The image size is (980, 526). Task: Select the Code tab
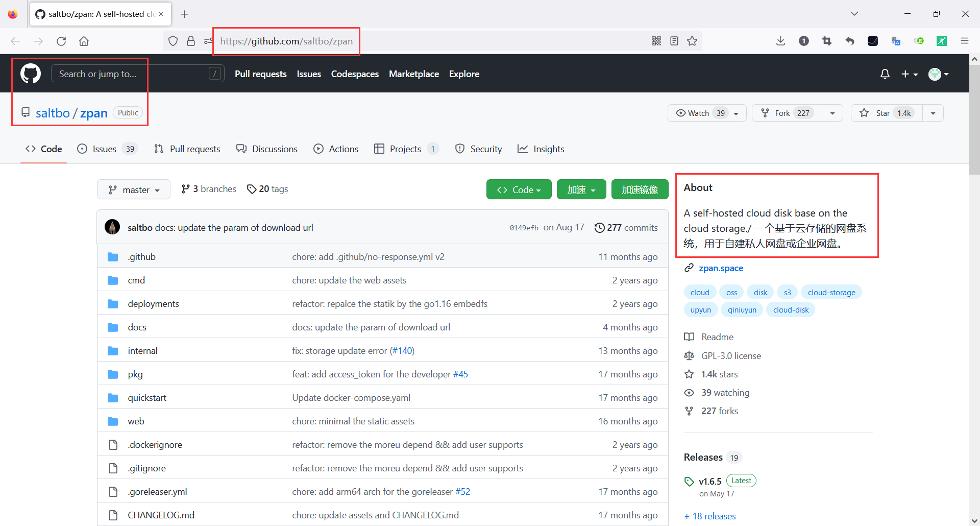click(x=44, y=149)
